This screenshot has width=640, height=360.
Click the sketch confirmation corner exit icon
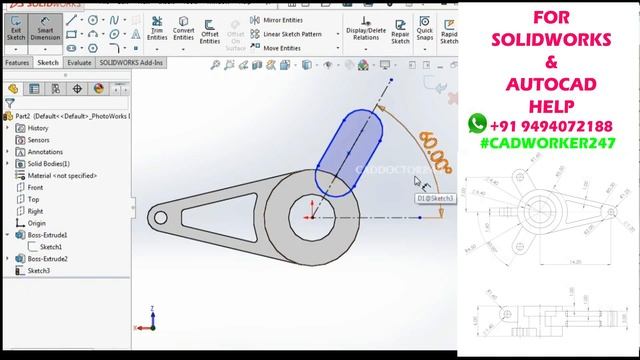(434, 84)
